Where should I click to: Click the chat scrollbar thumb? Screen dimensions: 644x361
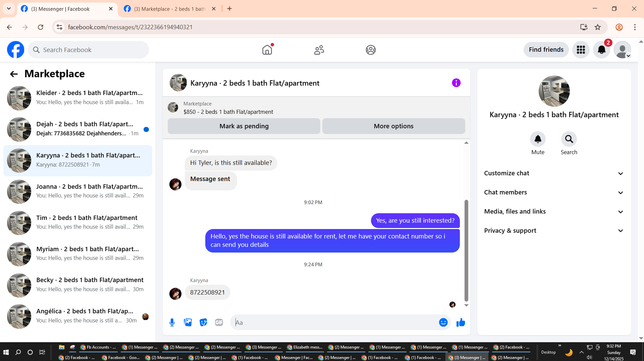466,251
